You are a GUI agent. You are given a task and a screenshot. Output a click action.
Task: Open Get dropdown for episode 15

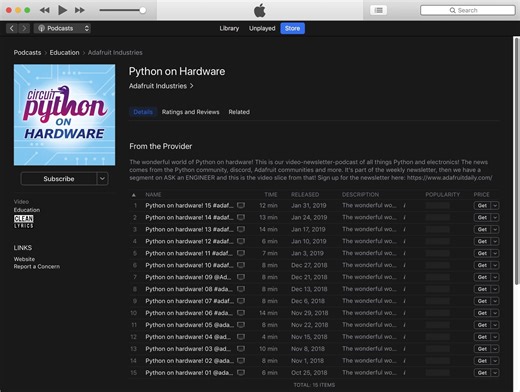(x=495, y=206)
